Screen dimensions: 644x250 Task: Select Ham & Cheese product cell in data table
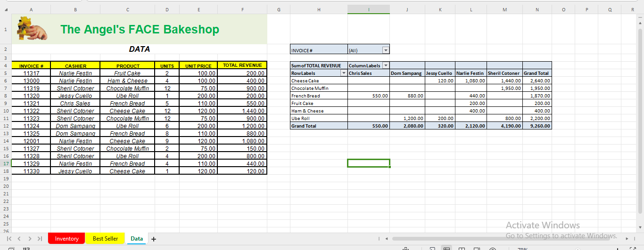[x=128, y=81]
